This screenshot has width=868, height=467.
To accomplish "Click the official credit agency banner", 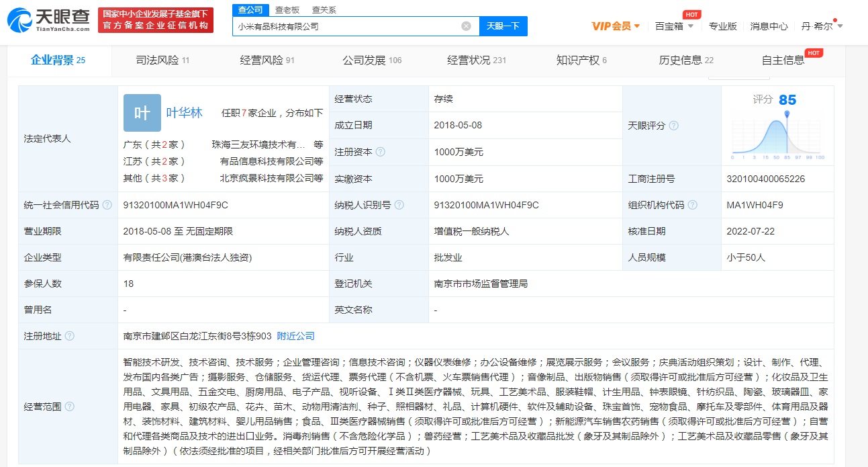I will [x=156, y=20].
